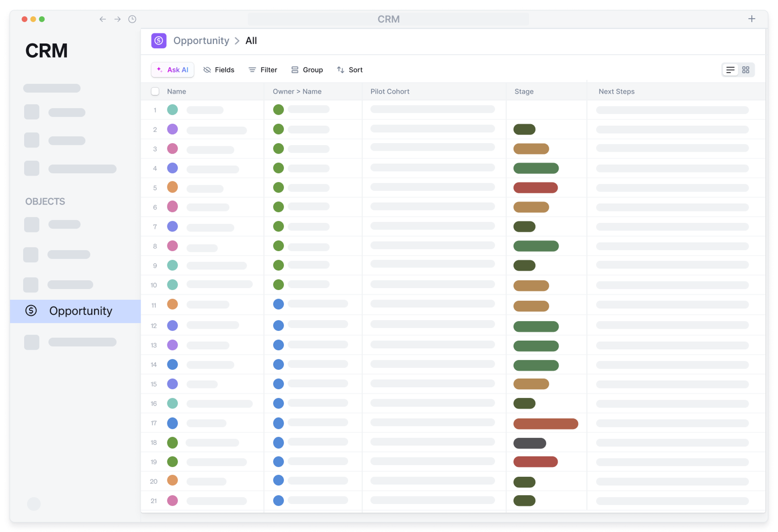Click the plus icon in title bar
The width and height of the screenshot is (778, 532).
752,19
